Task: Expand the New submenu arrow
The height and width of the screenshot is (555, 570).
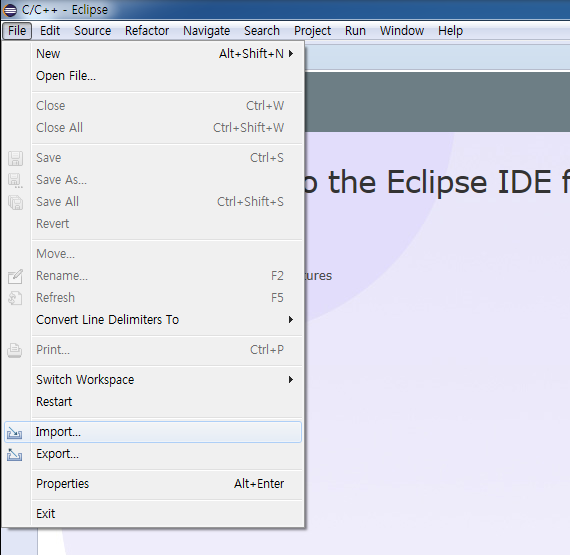Action: click(290, 54)
